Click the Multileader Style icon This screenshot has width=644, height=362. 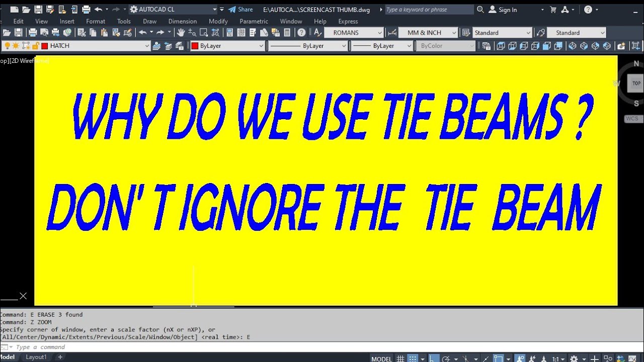(x=540, y=33)
